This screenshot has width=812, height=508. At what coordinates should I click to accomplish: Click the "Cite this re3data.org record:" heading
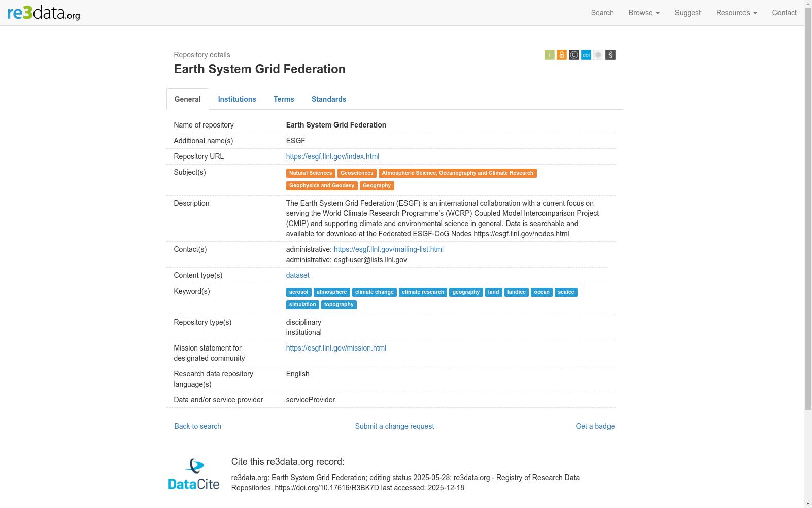[288, 462]
